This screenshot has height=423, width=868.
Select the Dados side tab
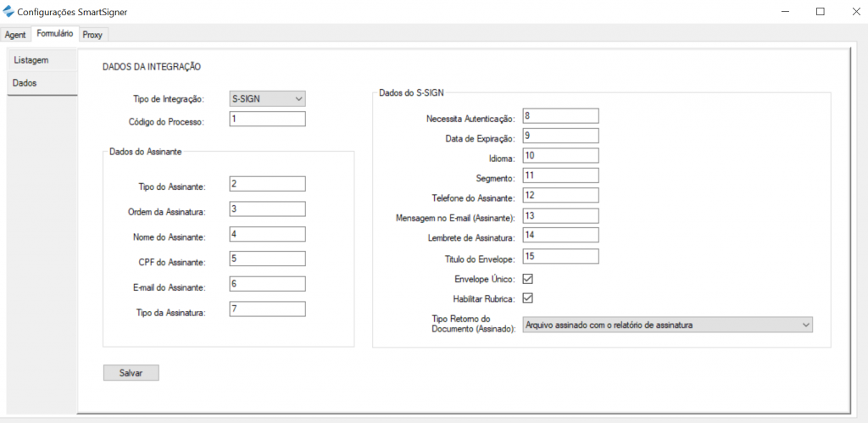click(x=42, y=82)
